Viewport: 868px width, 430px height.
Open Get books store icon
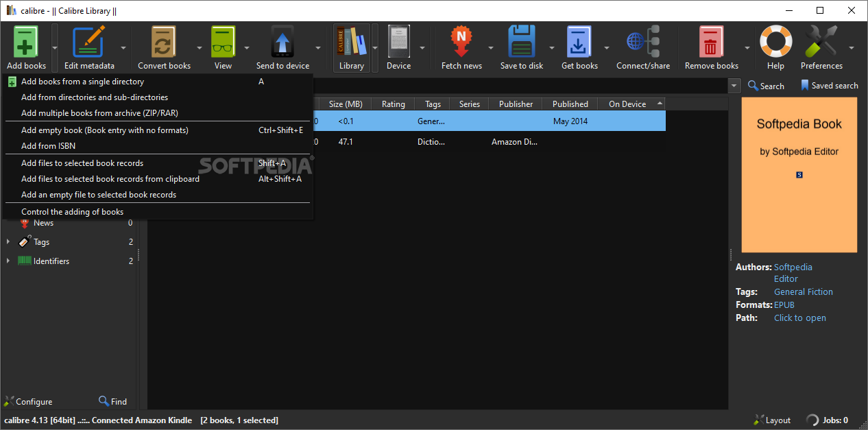[x=579, y=42]
